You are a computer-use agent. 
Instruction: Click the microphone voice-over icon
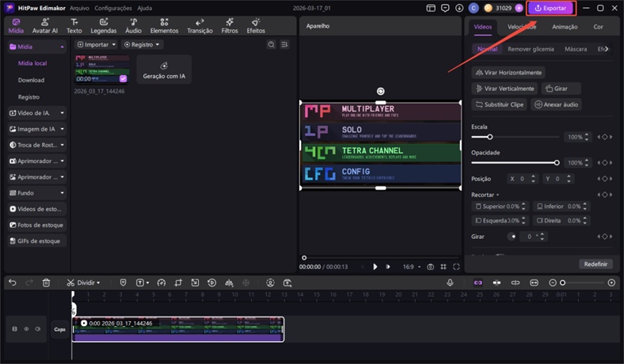click(x=450, y=282)
